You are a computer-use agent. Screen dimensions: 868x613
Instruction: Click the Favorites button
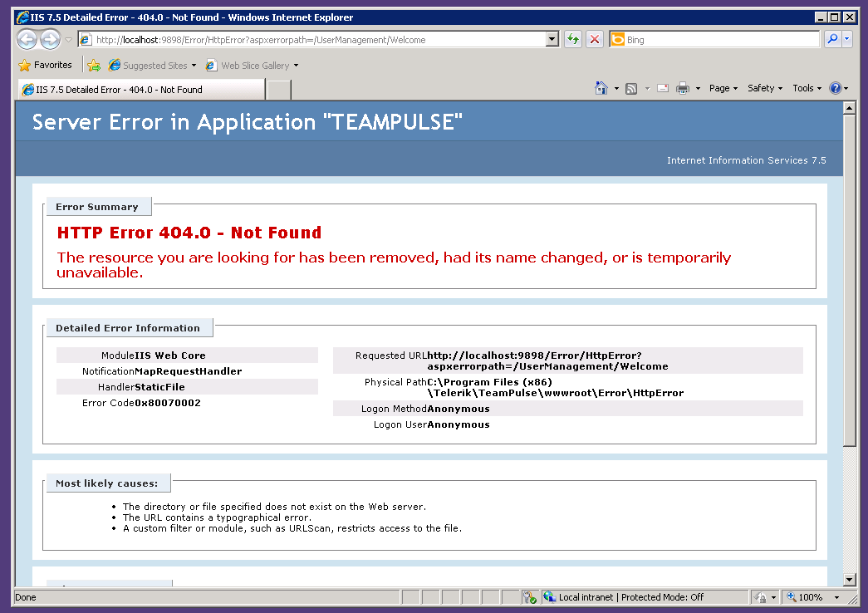pos(45,65)
